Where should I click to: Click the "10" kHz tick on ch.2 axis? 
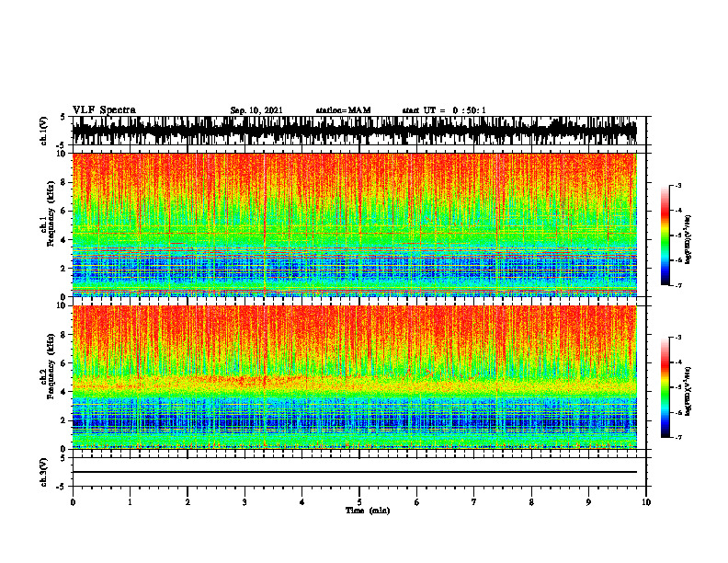63,305
